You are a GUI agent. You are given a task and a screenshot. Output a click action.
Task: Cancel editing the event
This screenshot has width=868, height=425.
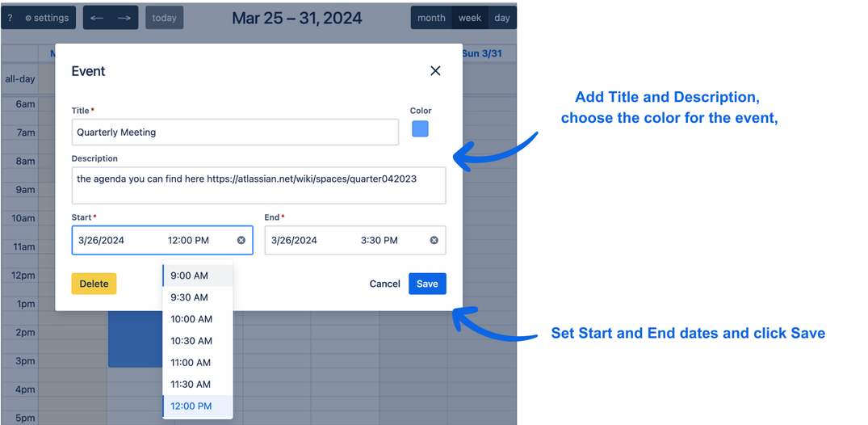(385, 284)
